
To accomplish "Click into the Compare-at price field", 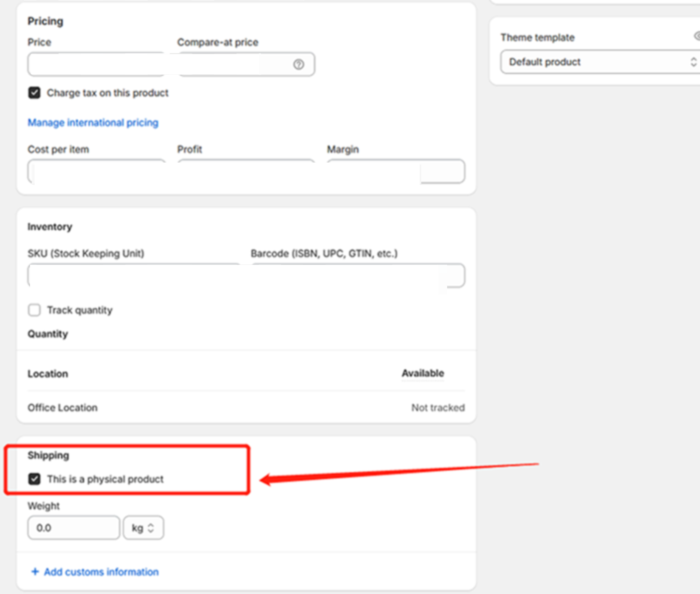I will [233, 65].
